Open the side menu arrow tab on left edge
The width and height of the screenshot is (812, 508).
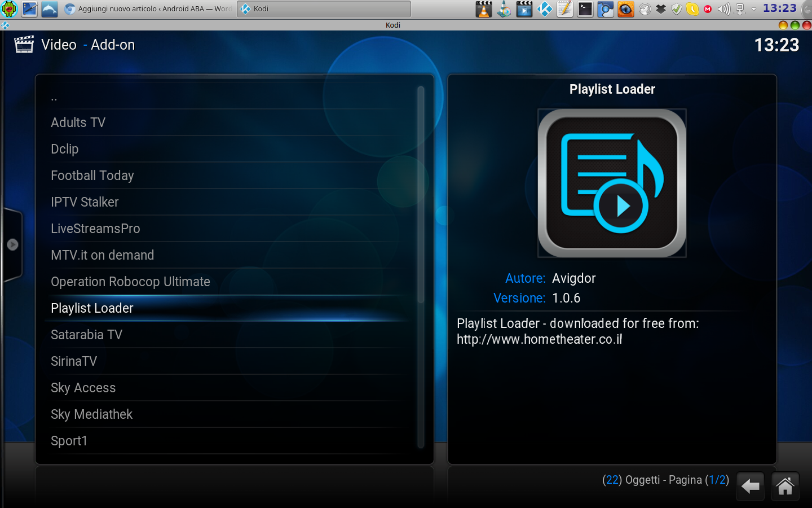[x=12, y=244]
